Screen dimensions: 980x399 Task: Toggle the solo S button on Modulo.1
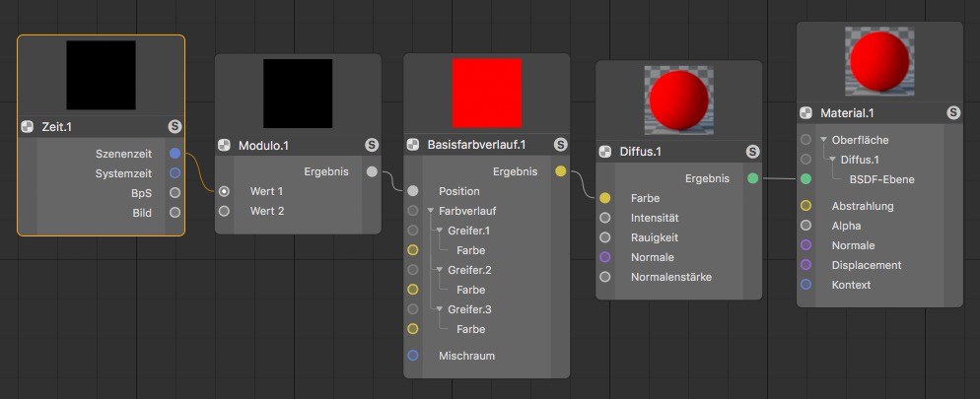(x=372, y=146)
